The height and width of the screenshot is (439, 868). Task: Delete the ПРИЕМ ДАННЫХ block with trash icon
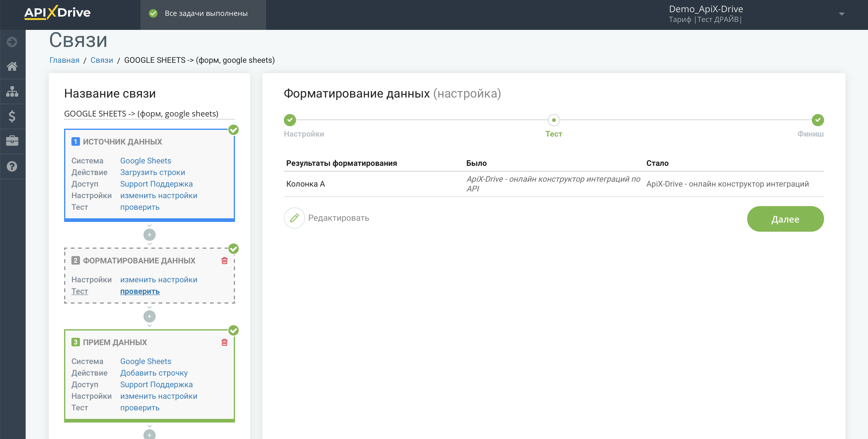(224, 342)
